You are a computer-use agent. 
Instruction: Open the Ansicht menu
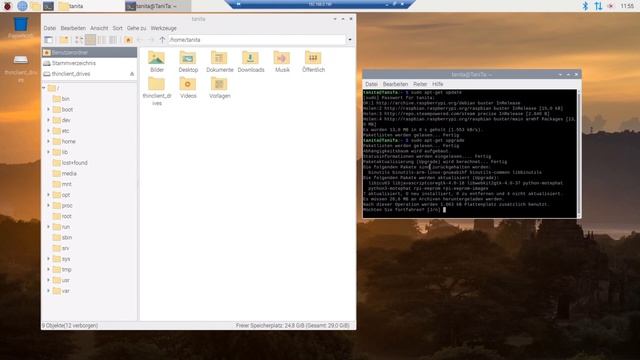point(99,28)
